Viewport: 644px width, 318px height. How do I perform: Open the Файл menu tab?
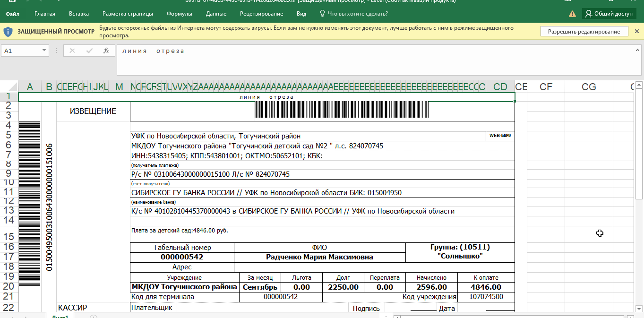tap(13, 14)
